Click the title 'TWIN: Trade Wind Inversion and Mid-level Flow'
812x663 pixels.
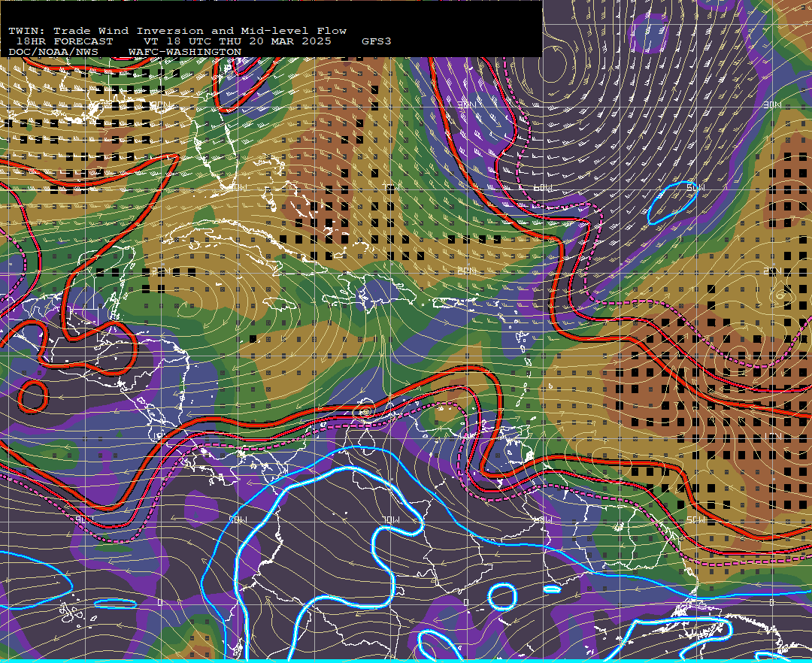tap(177, 31)
